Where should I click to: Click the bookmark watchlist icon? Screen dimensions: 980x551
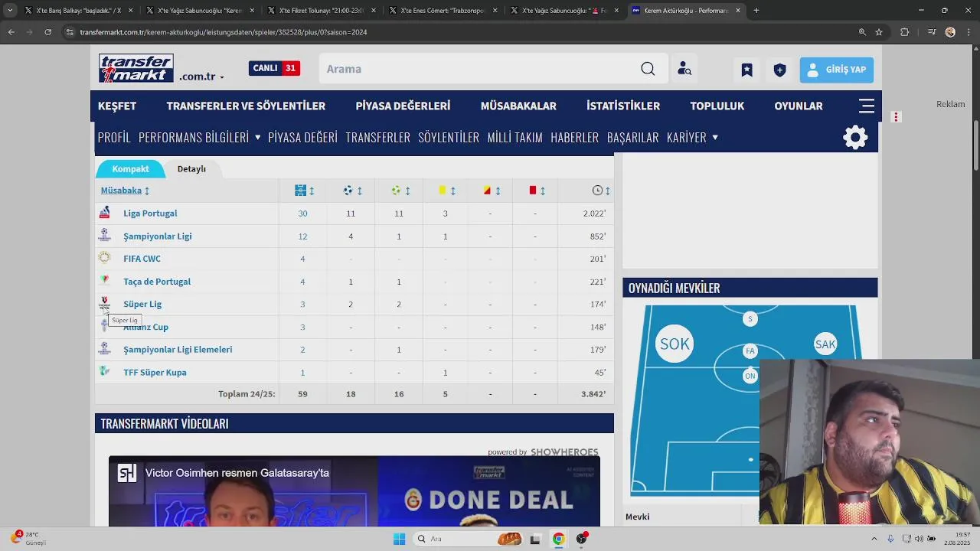pyautogui.click(x=746, y=70)
